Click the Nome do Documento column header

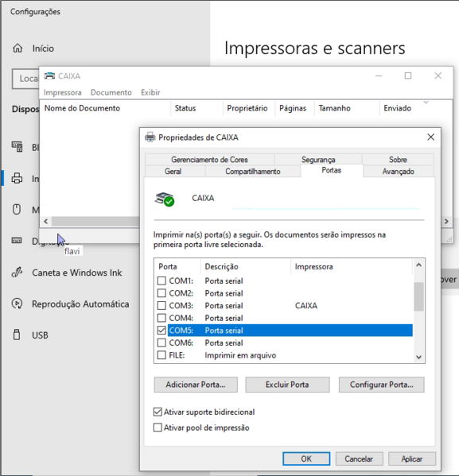pos(105,108)
